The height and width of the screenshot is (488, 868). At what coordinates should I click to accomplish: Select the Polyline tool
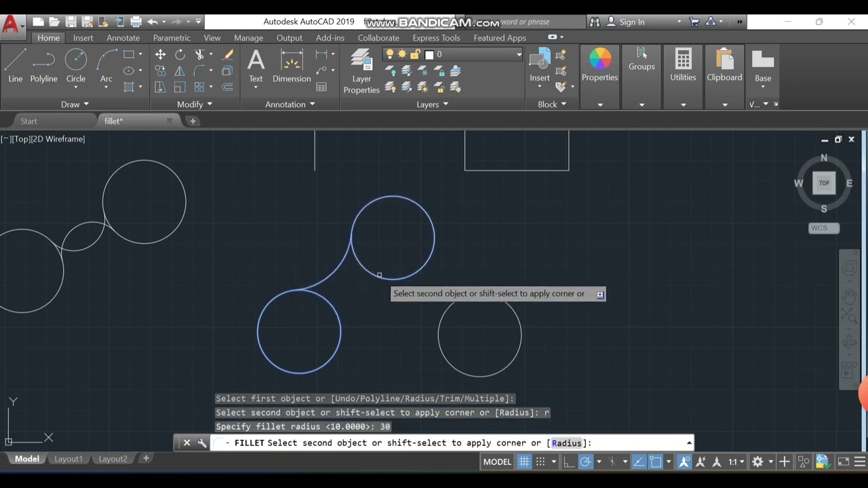[43, 66]
